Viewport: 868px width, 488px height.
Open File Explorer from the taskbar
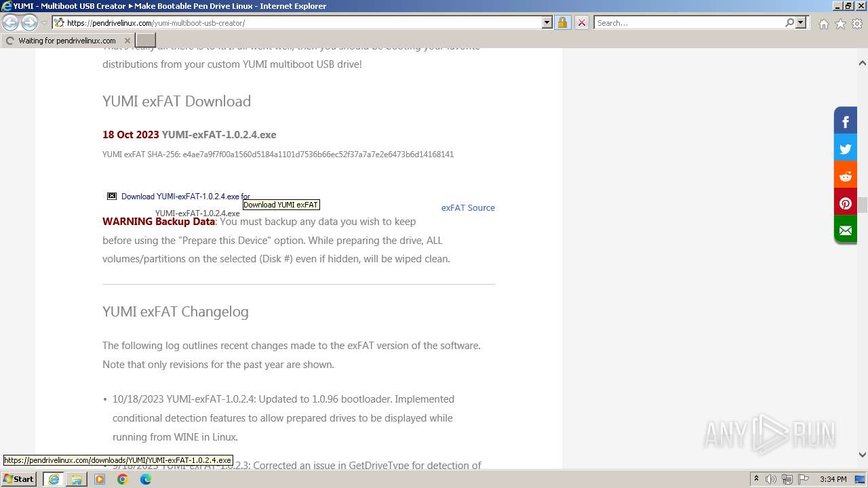[77, 479]
